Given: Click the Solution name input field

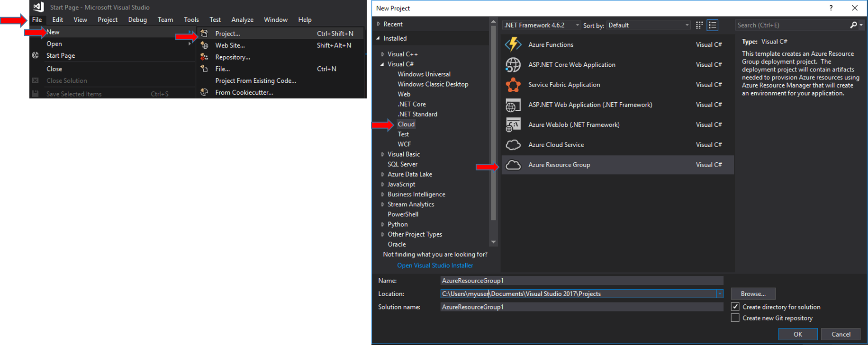Looking at the screenshot, I should [x=582, y=307].
